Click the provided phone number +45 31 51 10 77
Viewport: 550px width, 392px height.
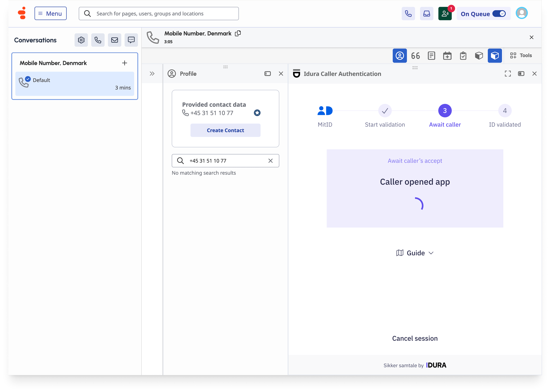click(212, 113)
